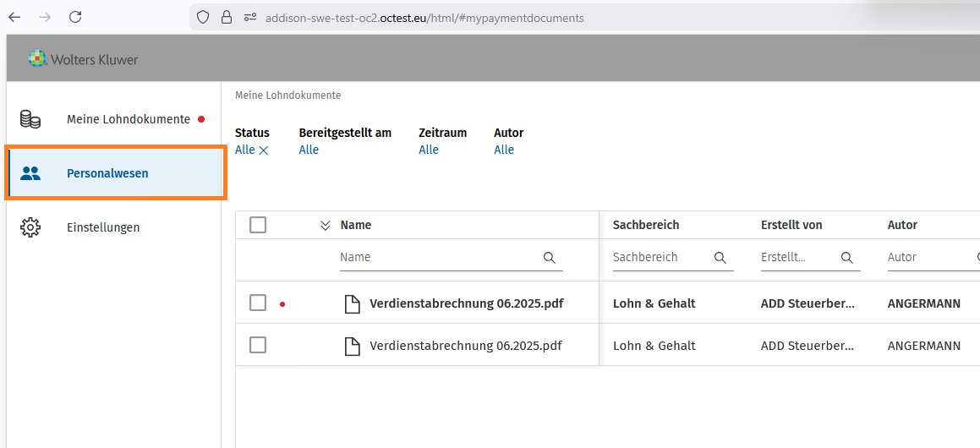Open Meine Lohndokumente in the sidebar

(x=114, y=119)
